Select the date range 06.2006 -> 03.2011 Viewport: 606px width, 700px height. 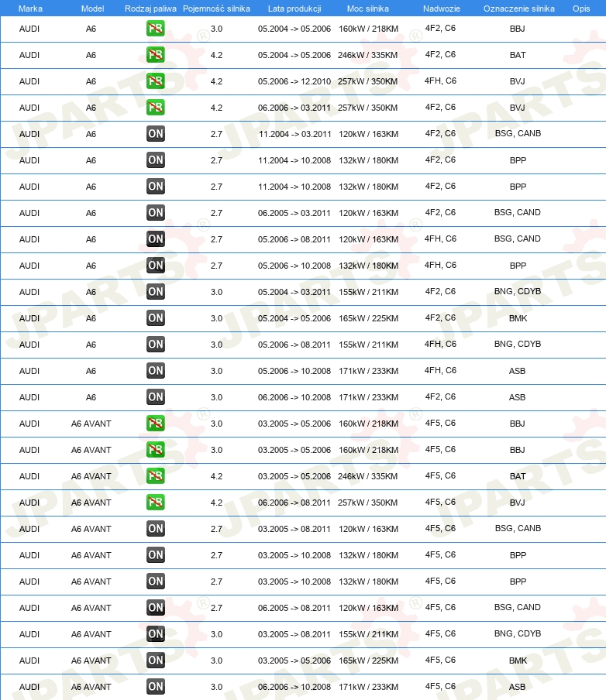pos(294,108)
